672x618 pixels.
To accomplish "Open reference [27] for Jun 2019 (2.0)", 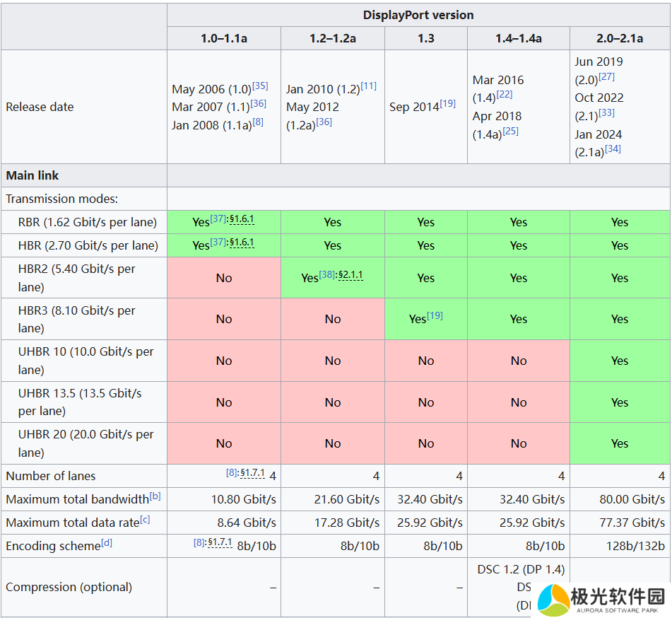I will 606,76.
